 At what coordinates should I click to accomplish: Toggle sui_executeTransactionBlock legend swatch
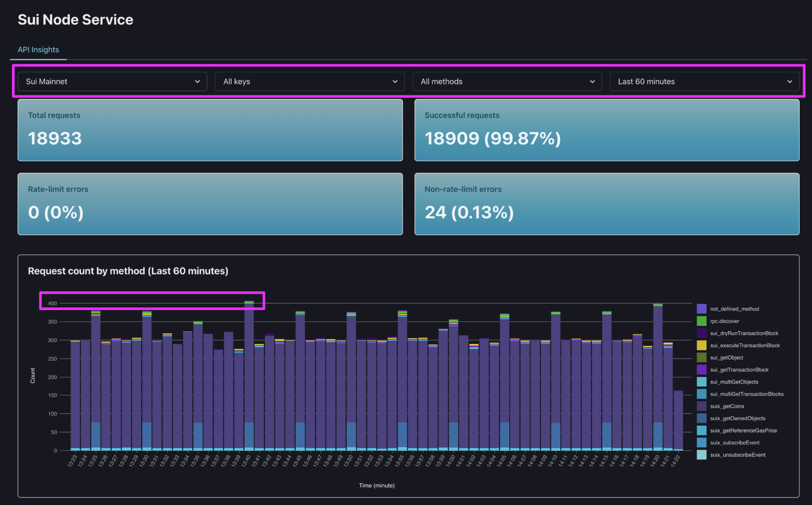(x=701, y=345)
